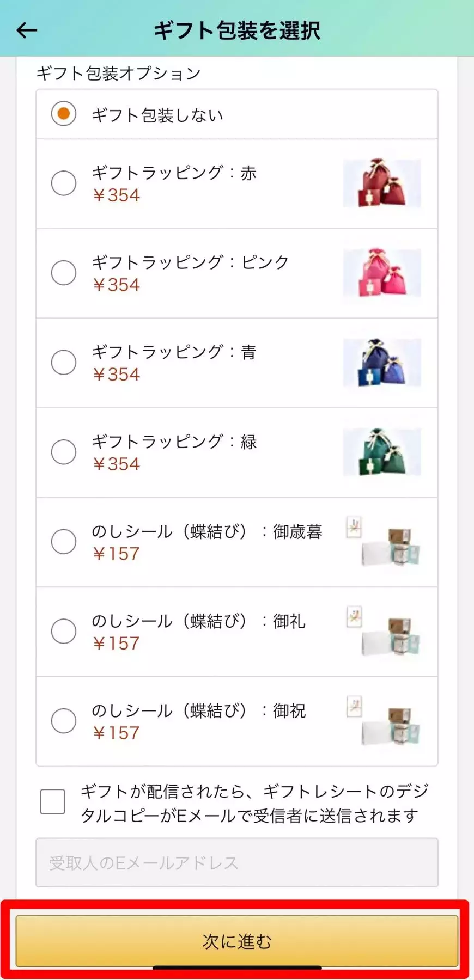Tap the 'ギフトラッピング：赤' label text
Viewport: 474px width, 980px height.
pos(174,173)
